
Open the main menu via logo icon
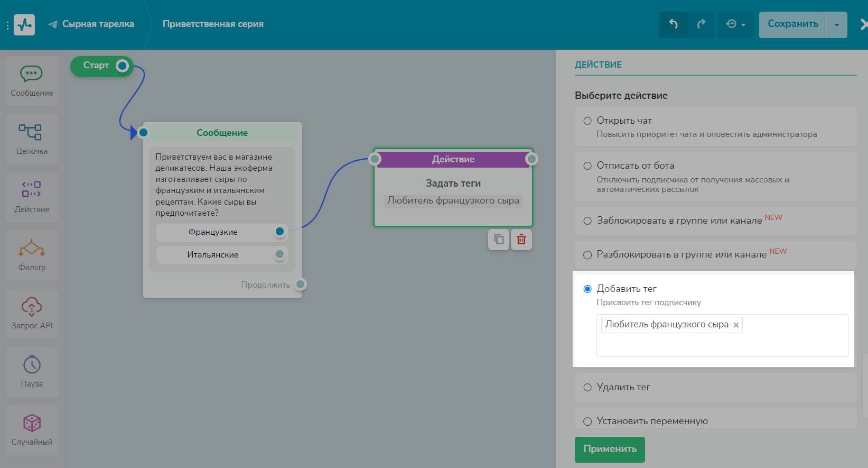coord(24,25)
